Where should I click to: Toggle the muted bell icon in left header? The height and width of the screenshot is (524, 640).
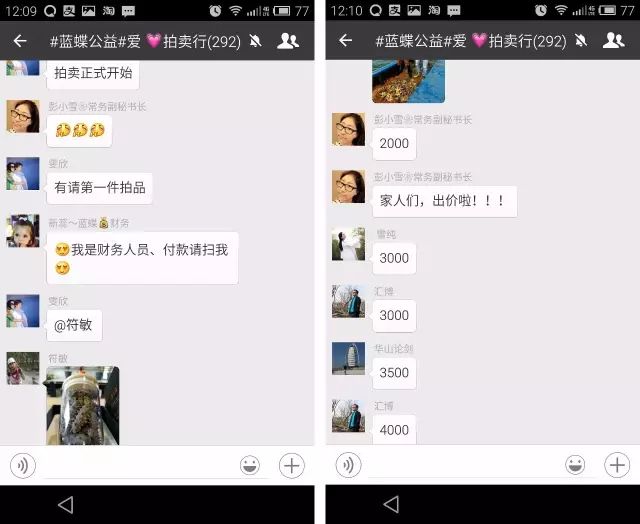256,41
